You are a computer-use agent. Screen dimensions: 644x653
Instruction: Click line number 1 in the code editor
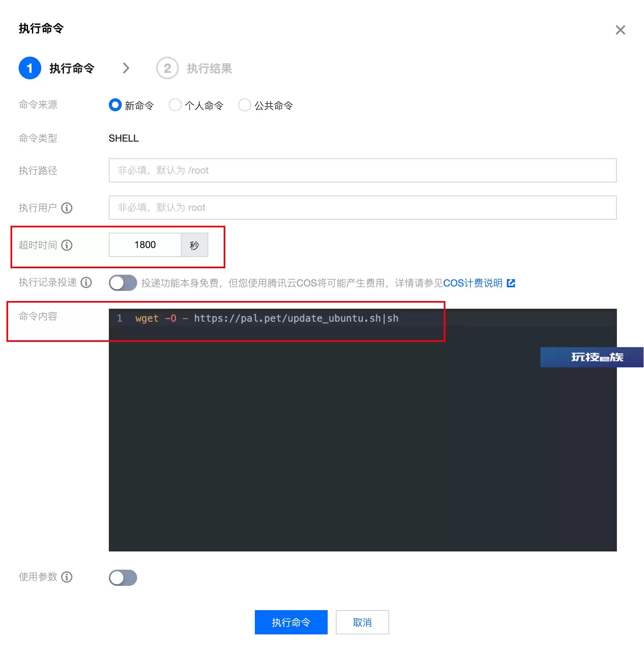(x=120, y=318)
